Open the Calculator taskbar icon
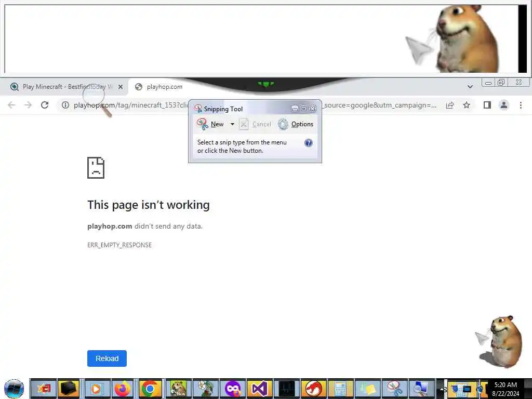The height and width of the screenshot is (399, 532). click(x=340, y=389)
